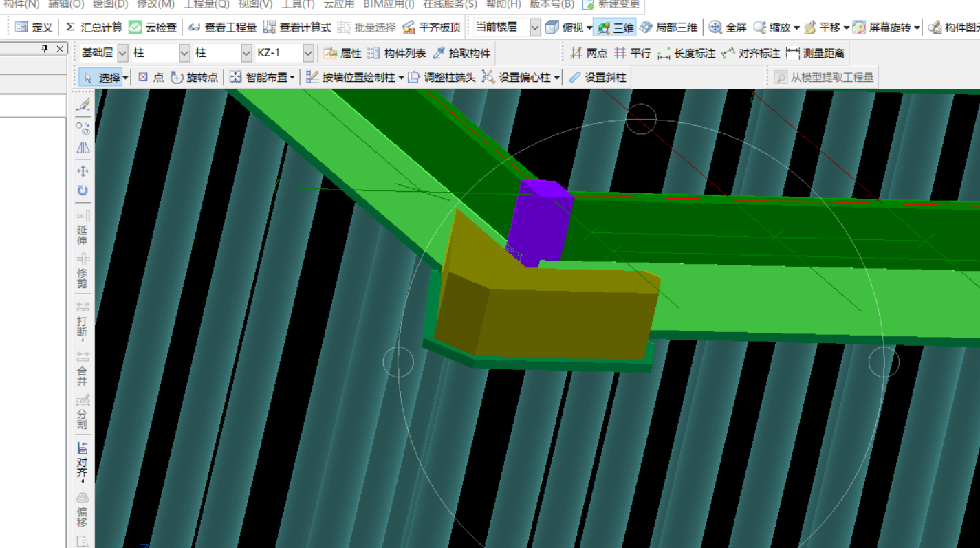Click the rotate tool in sidebar

click(x=83, y=190)
